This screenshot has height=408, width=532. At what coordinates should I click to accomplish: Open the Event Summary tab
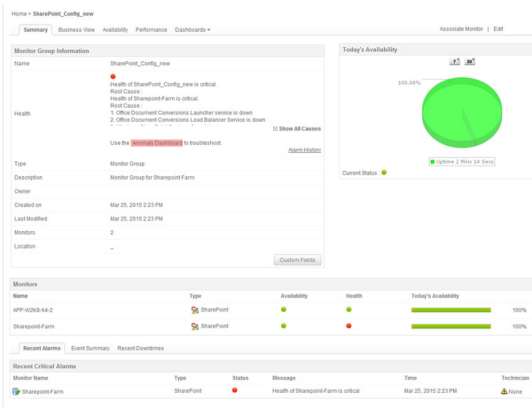tap(89, 348)
